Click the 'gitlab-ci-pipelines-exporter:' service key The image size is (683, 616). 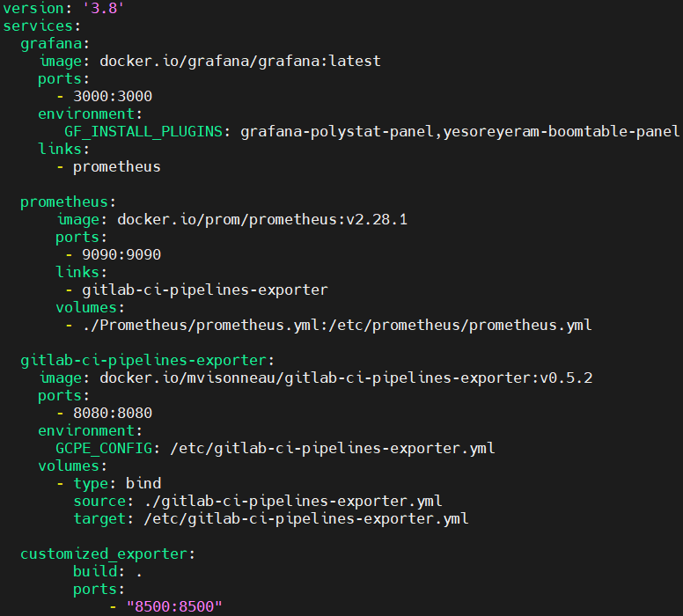coord(147,361)
